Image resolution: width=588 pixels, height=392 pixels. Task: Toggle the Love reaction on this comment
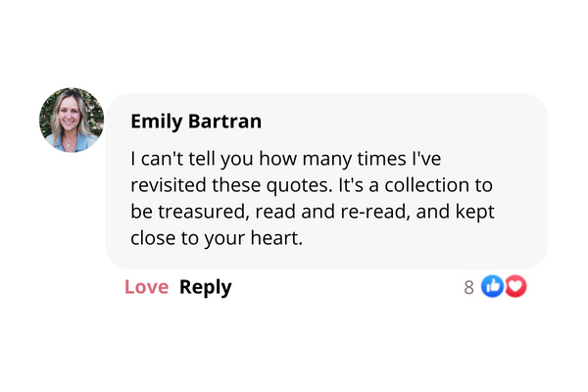coord(146,287)
